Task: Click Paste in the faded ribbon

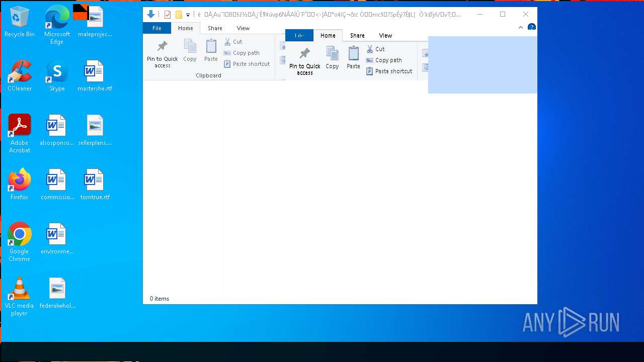Action: [211, 51]
